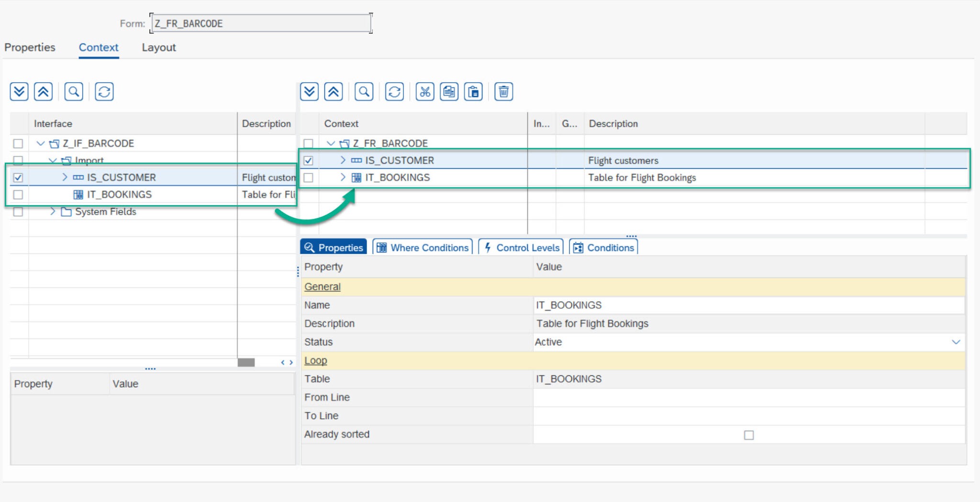
Task: Cut the selected context node
Action: 425,92
